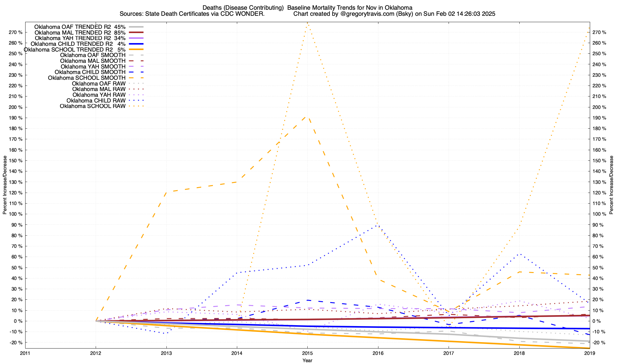This screenshot has height=364, width=622.
Task: Click the Year x-axis title
Action: pyautogui.click(x=307, y=360)
